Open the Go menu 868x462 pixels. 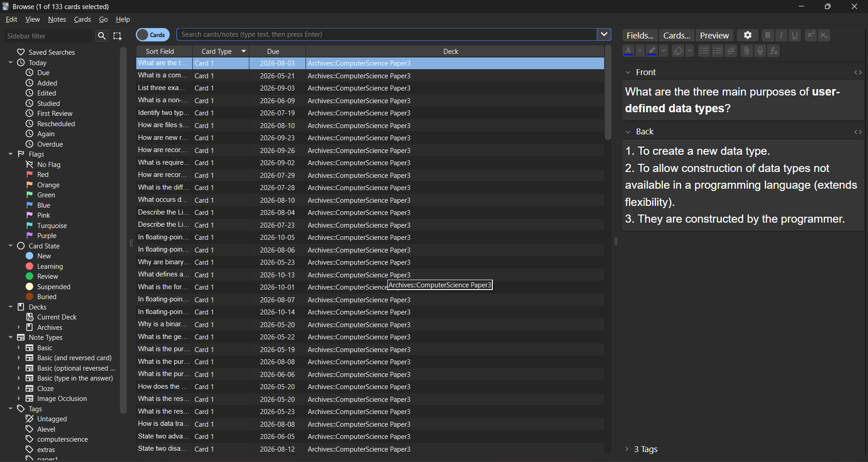pyautogui.click(x=103, y=19)
